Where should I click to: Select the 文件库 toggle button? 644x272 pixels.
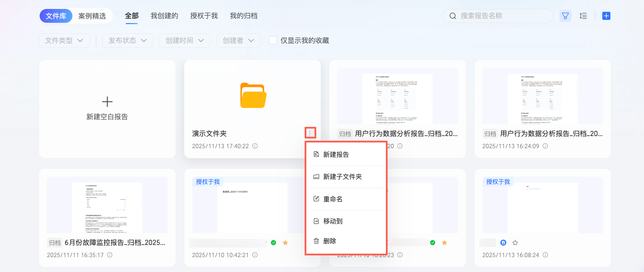pos(56,16)
